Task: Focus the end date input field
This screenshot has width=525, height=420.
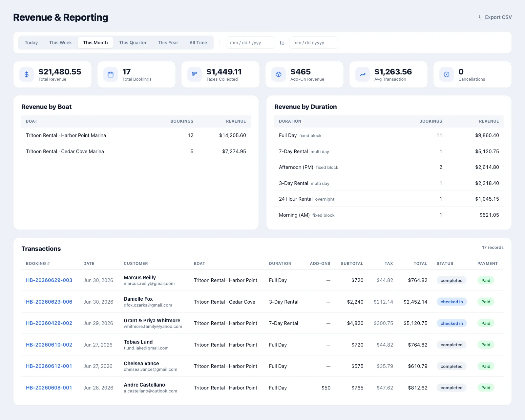Action: [x=313, y=43]
